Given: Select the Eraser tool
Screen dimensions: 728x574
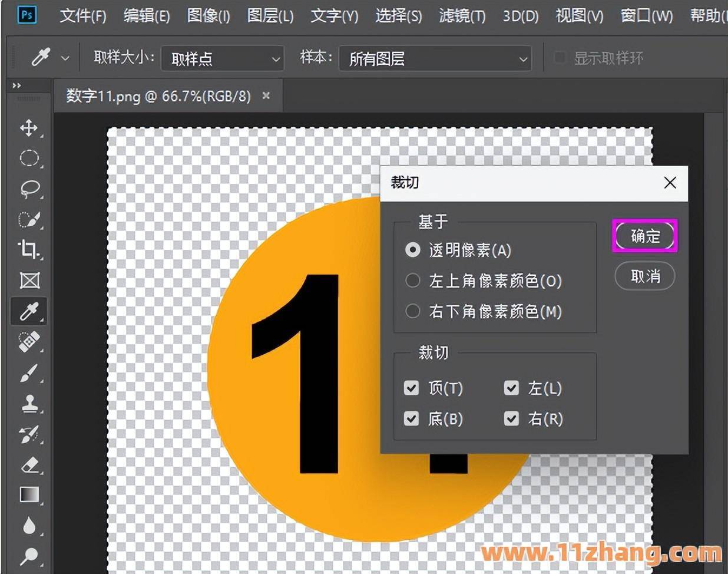Looking at the screenshot, I should (29, 464).
